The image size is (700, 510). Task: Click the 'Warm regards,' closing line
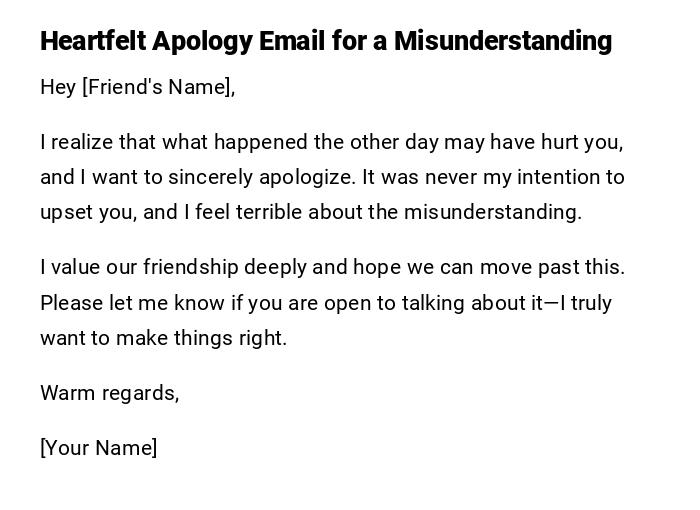(109, 393)
